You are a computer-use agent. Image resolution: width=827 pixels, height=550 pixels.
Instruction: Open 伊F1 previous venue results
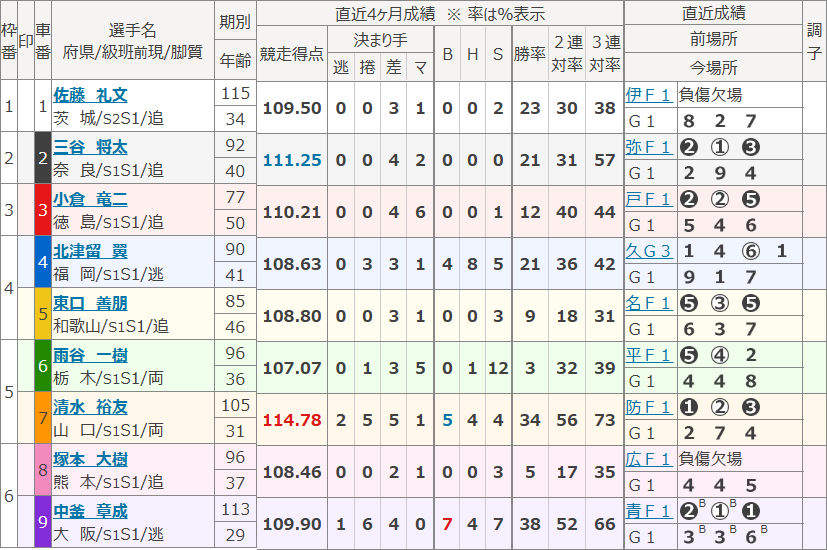coord(648,95)
